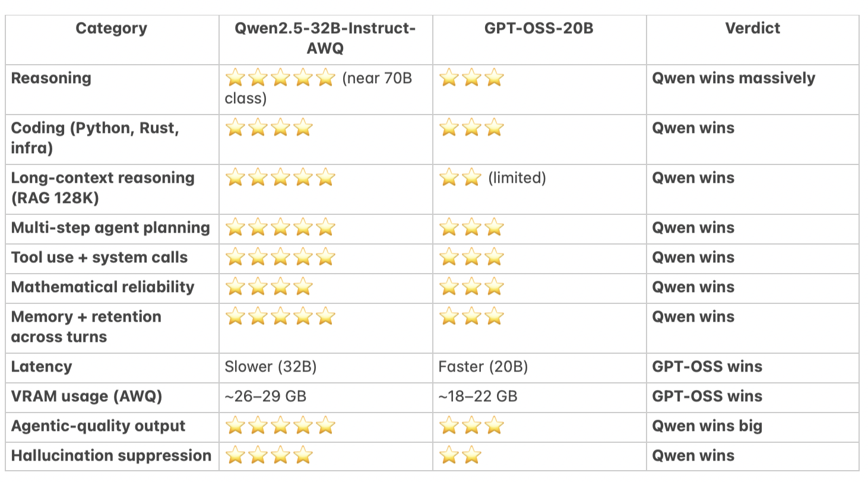Click GPT-OSS stars in Memory + retention row
The height and width of the screenshot is (482, 868).
(471, 317)
